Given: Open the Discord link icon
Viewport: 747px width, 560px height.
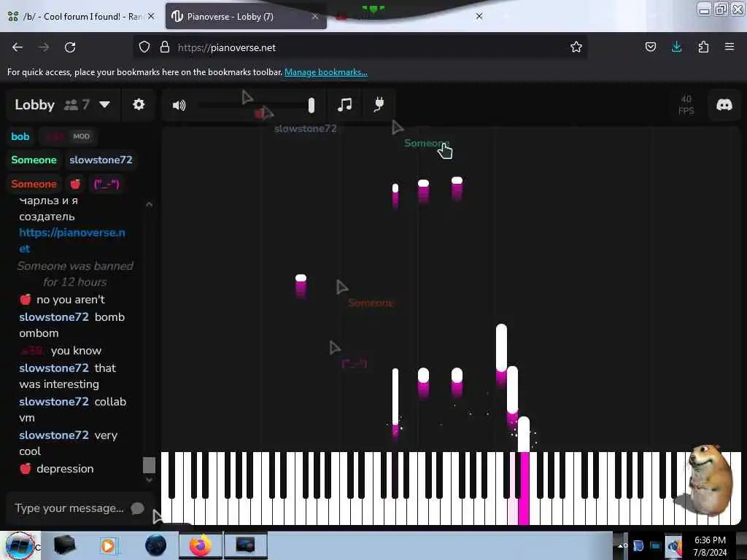Looking at the screenshot, I should pos(724,105).
